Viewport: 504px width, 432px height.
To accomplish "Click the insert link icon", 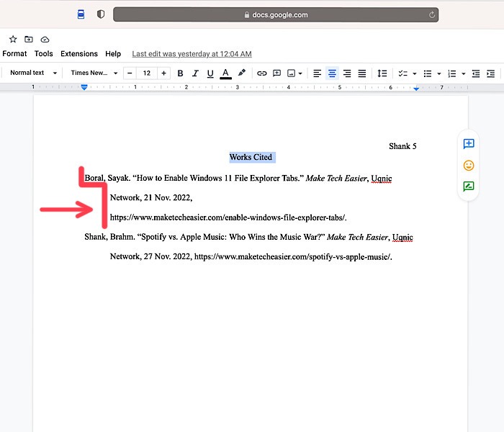I will pyautogui.click(x=262, y=73).
